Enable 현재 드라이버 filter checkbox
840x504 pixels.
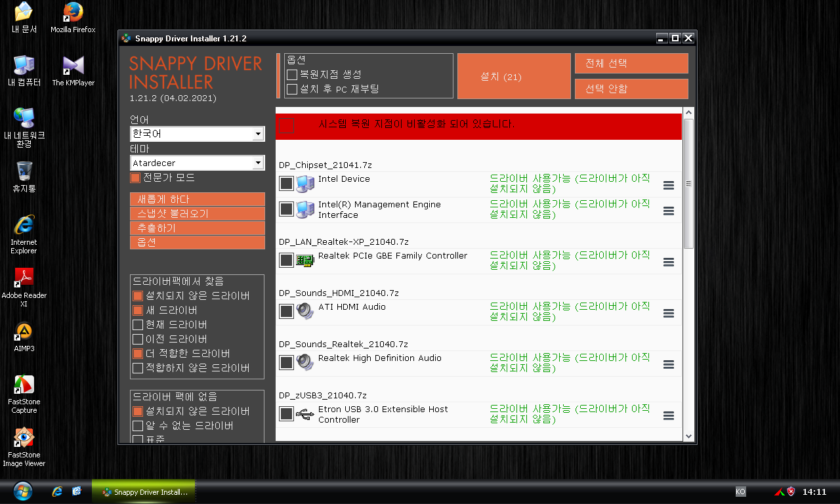tap(138, 325)
